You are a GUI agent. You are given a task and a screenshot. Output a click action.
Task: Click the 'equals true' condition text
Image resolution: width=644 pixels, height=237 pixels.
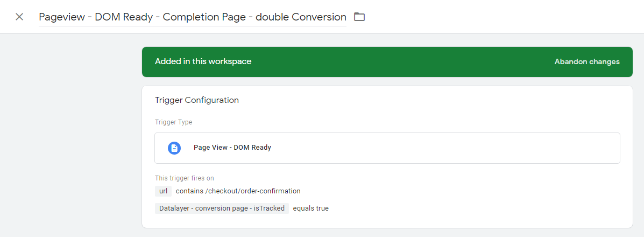(310, 208)
